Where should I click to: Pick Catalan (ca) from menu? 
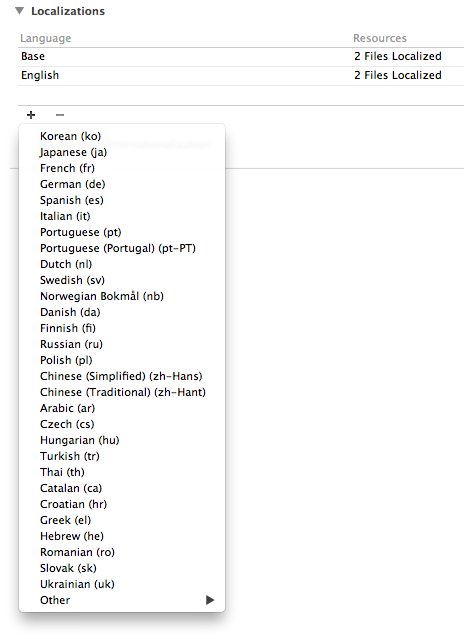click(122, 488)
